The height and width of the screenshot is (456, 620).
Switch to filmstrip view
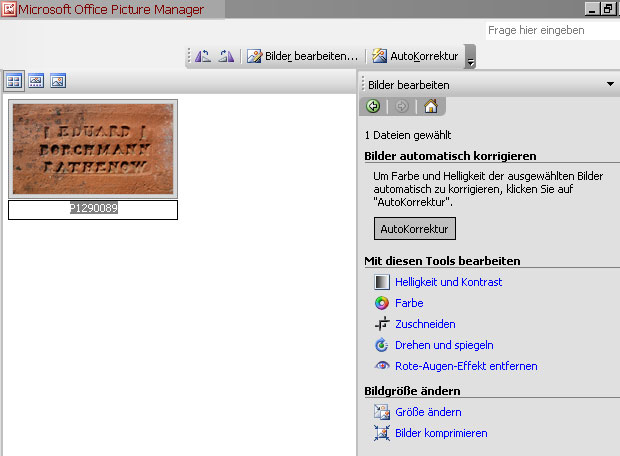click(36, 81)
